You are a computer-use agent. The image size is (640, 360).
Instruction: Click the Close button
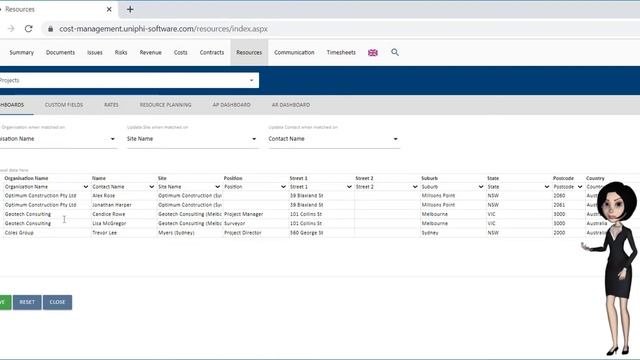(x=58, y=302)
